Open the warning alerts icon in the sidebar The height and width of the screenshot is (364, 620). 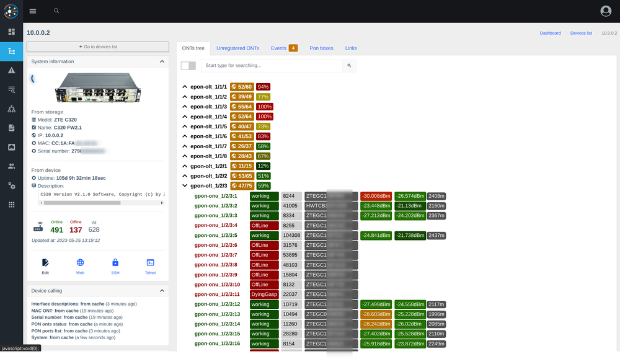11,71
